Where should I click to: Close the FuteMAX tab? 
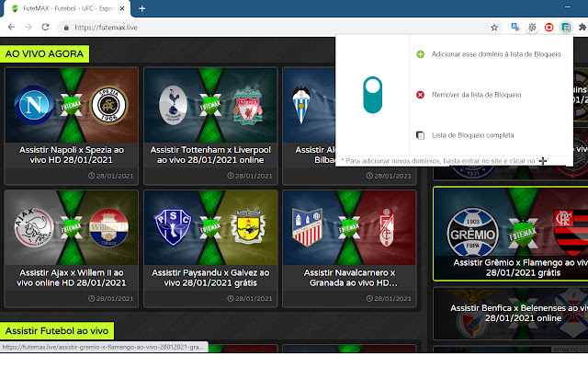click(x=122, y=8)
